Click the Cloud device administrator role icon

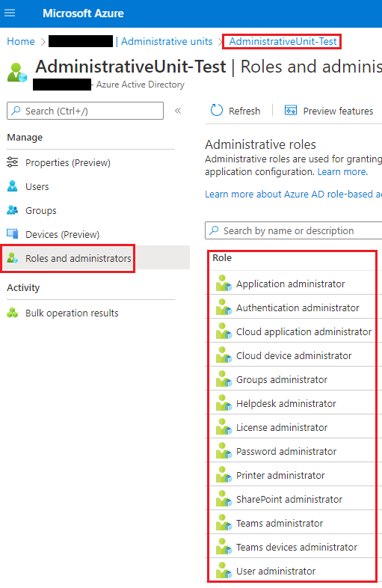tap(224, 355)
